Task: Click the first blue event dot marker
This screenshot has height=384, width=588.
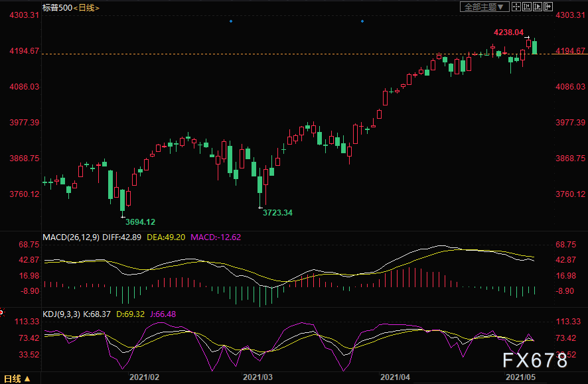Action: (231, 21)
